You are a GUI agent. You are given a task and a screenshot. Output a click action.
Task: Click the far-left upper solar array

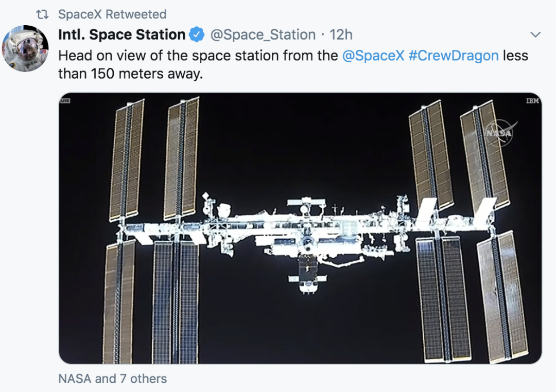pos(126,161)
